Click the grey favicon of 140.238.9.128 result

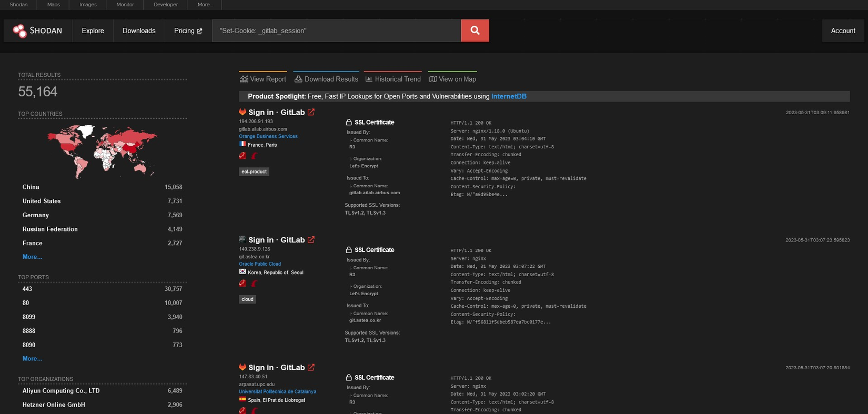[243, 239]
